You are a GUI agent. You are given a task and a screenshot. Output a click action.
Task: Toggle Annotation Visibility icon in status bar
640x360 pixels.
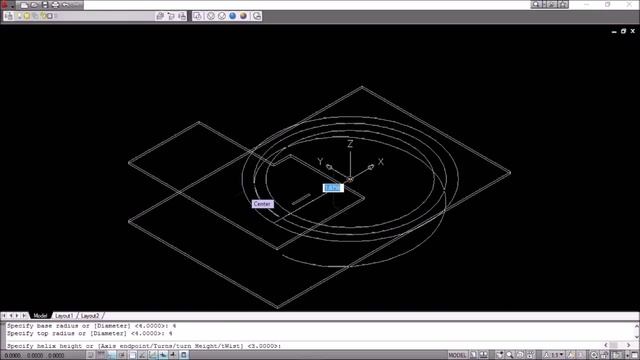point(571,356)
